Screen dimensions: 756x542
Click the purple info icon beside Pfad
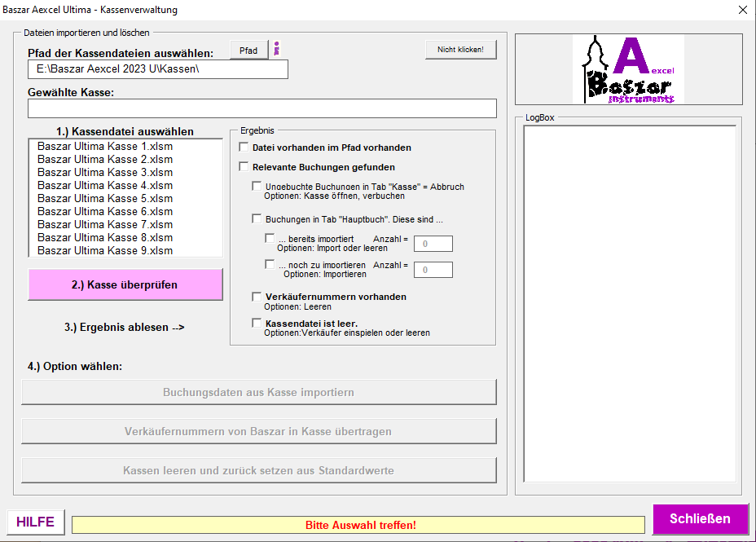coord(276,49)
